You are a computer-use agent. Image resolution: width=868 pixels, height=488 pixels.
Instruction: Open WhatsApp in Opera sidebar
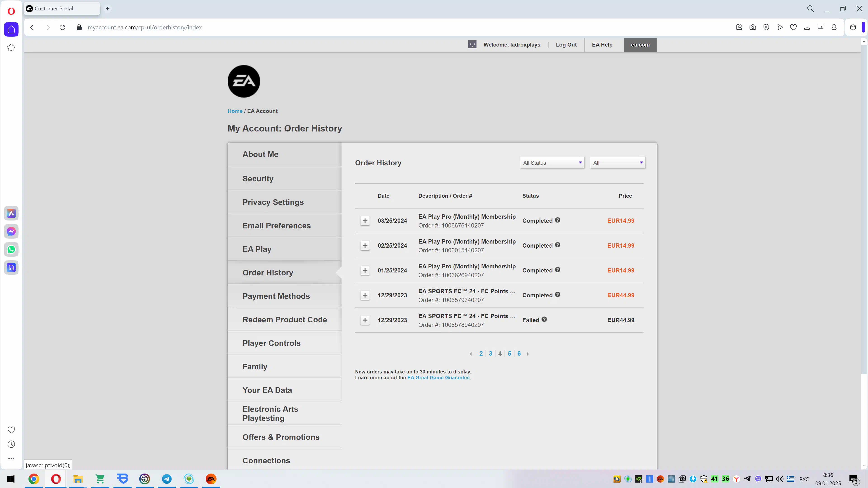pyautogui.click(x=11, y=250)
